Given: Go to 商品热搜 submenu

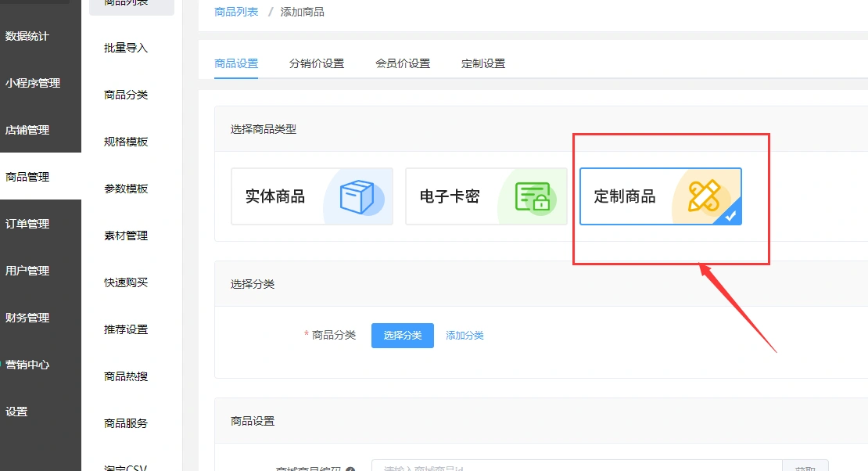Looking at the screenshot, I should click(126, 377).
